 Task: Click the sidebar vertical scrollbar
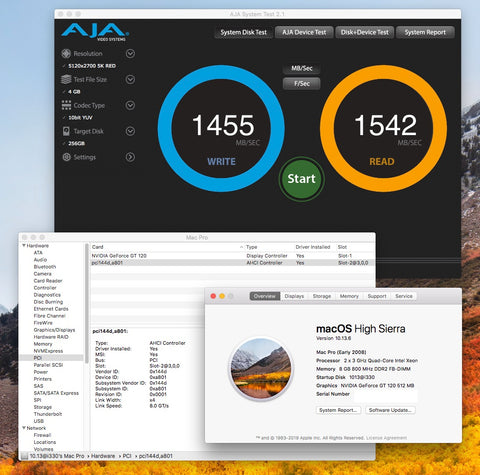coord(87,303)
